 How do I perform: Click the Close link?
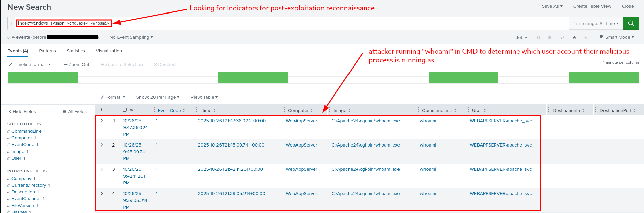(x=628, y=6)
